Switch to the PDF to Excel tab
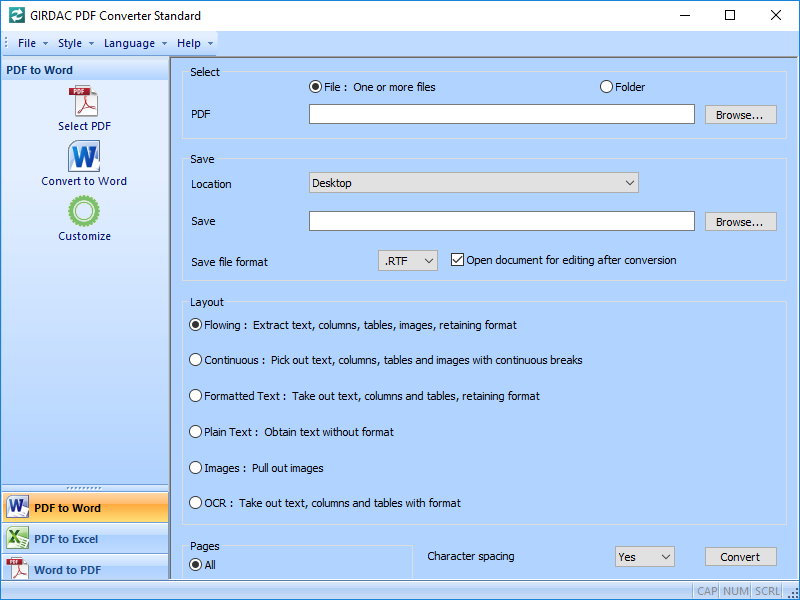The width and height of the screenshot is (800, 600). 85,539
